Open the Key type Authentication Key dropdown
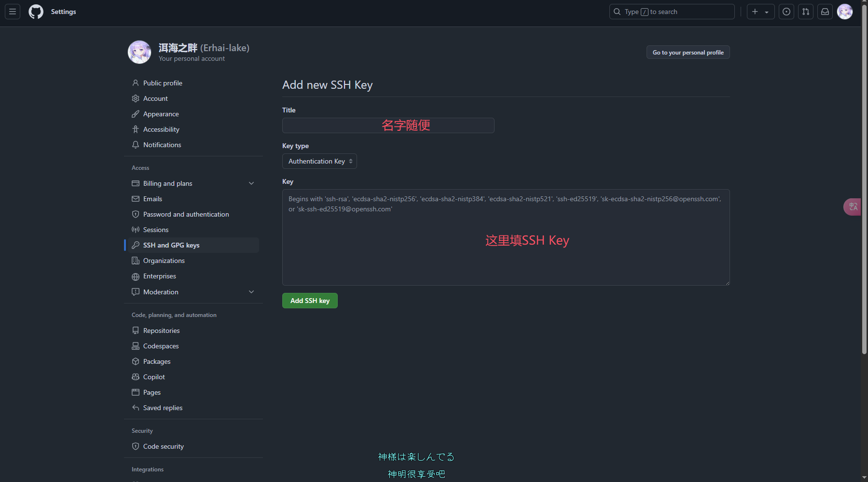This screenshot has width=868, height=482. coord(319,161)
